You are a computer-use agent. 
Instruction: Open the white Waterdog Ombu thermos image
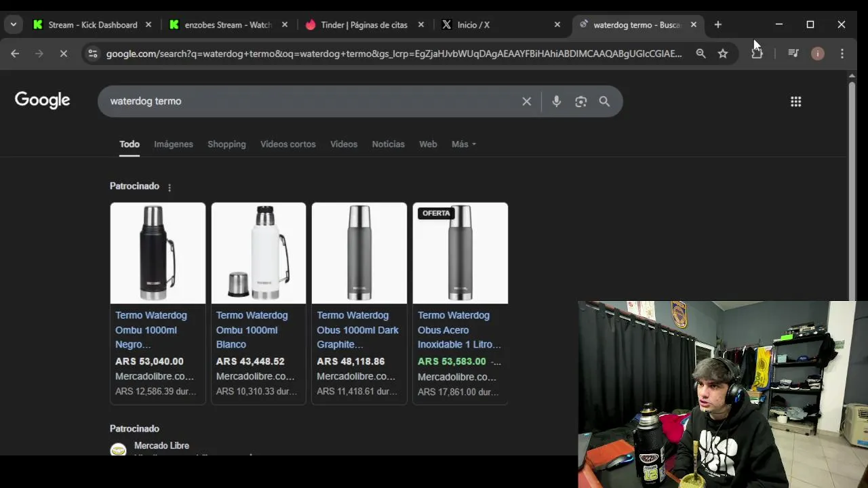[258, 253]
